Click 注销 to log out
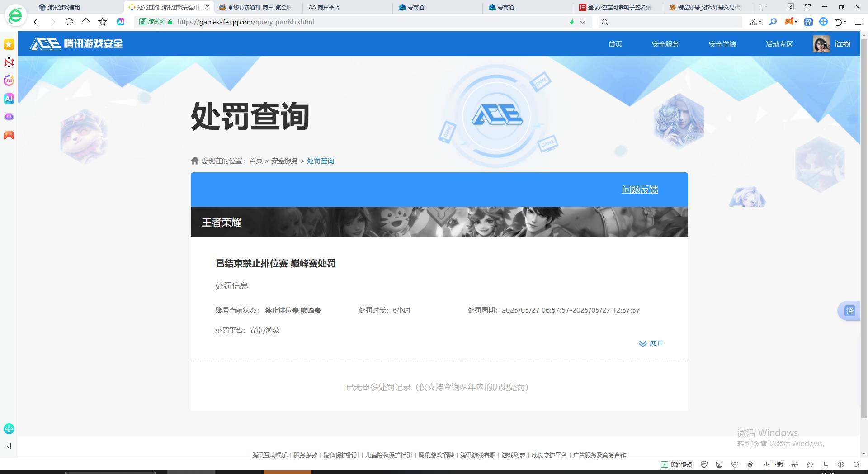Image resolution: width=868 pixels, height=474 pixels. point(843,44)
